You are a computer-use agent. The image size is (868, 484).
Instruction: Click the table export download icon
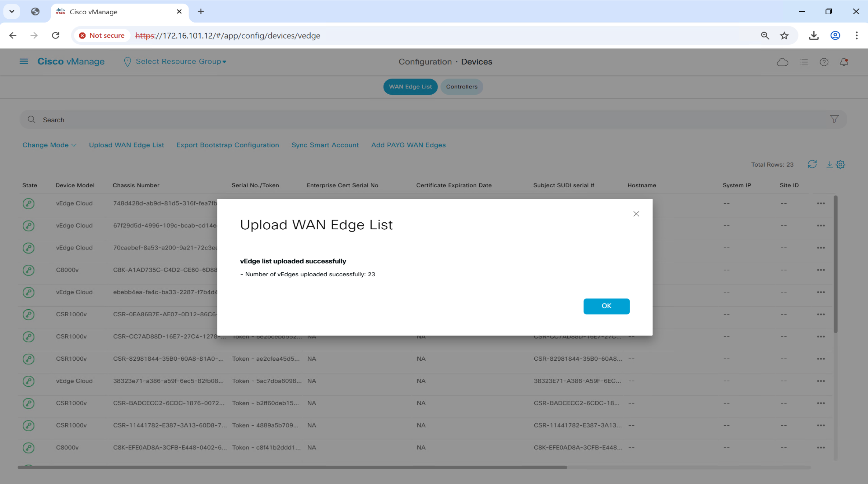(829, 164)
